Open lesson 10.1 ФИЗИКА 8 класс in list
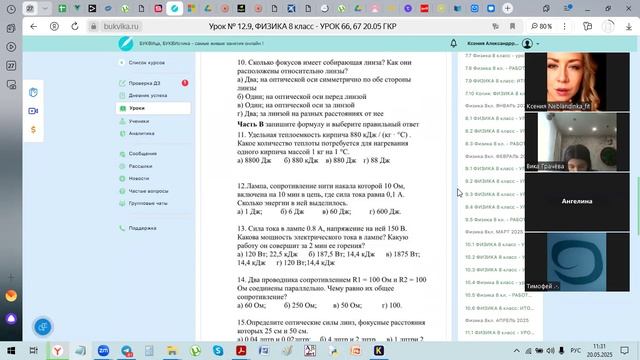 pos(494,244)
